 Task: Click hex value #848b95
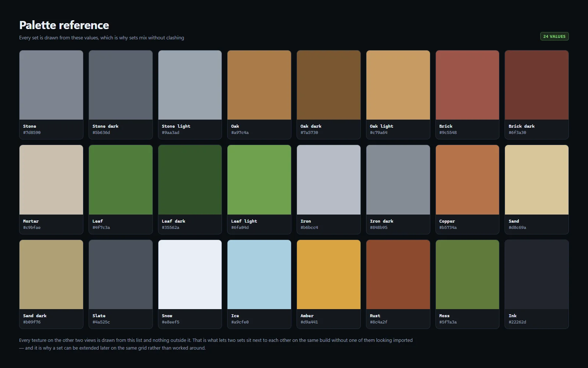[379, 227]
